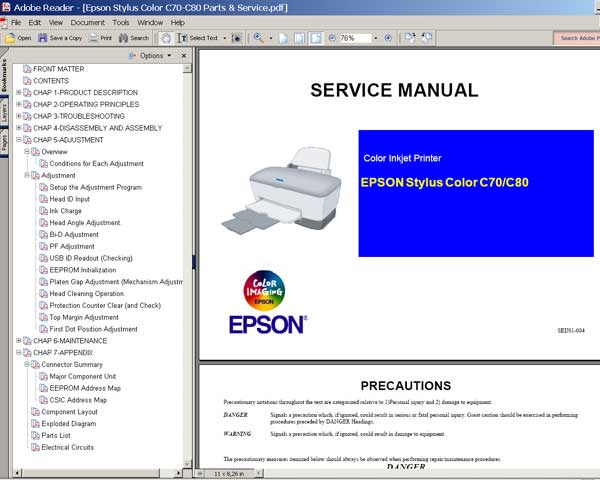This screenshot has width=600, height=480.
Task: Close the bookmarks navigation pane
Action: point(184,56)
